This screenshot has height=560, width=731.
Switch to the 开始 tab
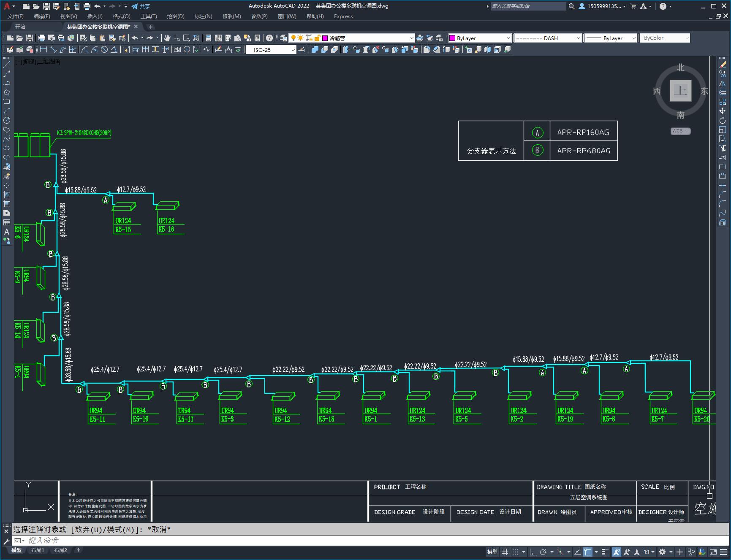20,27
